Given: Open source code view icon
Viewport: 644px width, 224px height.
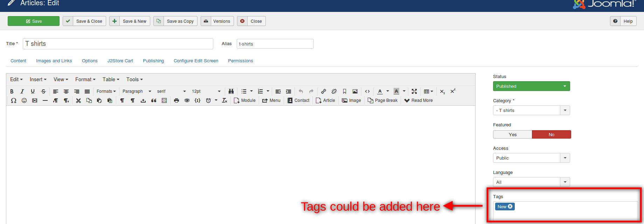Looking at the screenshot, I should (367, 91).
